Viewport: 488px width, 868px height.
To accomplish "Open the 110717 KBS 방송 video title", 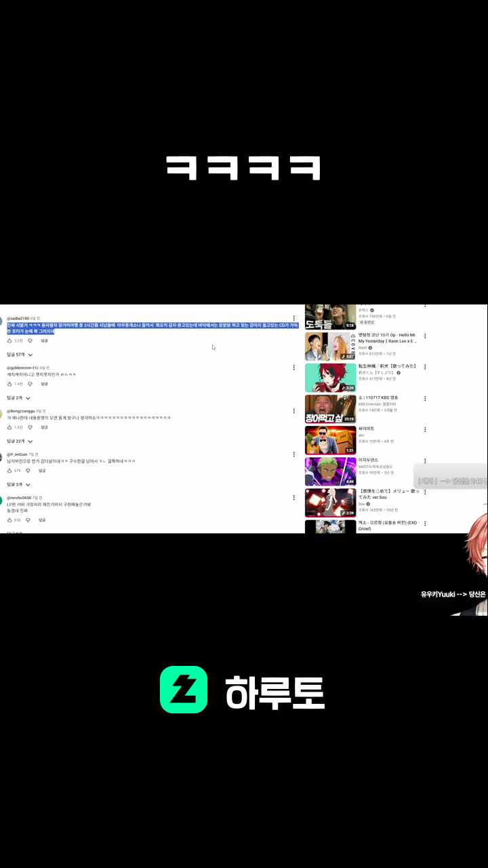I will (378, 397).
